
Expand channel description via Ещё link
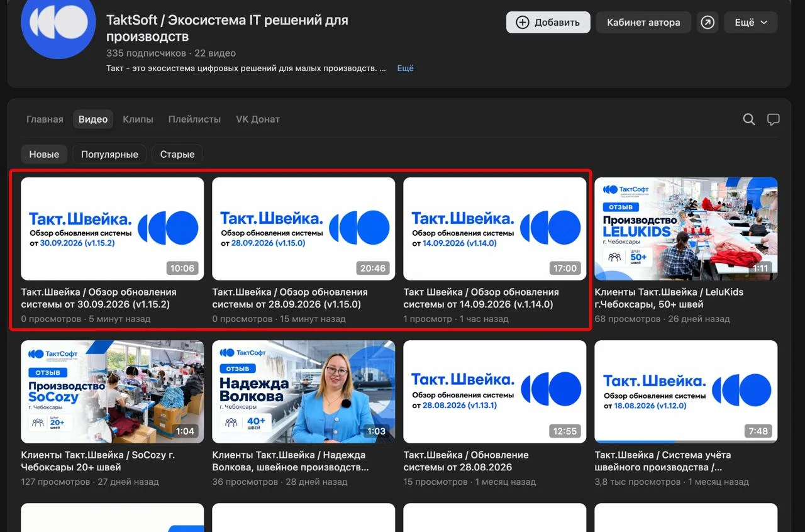[x=405, y=69]
